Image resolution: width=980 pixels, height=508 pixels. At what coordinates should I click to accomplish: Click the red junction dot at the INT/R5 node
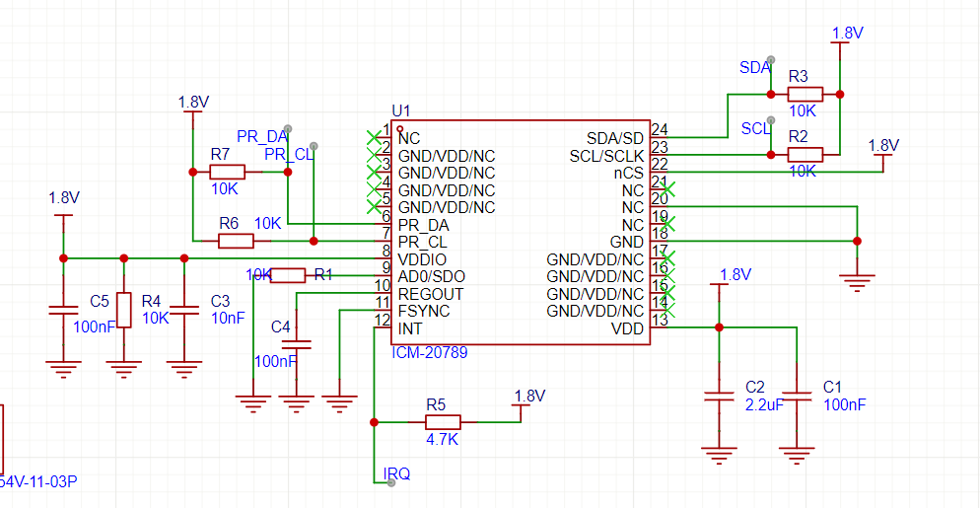click(x=374, y=422)
